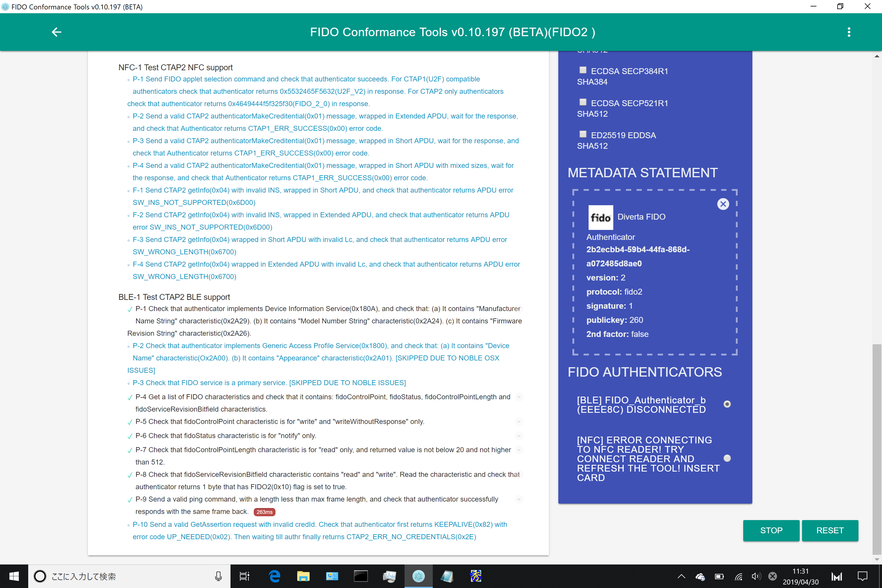Screen dimensions: 882x588
Task: Open the Windows Start menu
Action: tap(14, 576)
